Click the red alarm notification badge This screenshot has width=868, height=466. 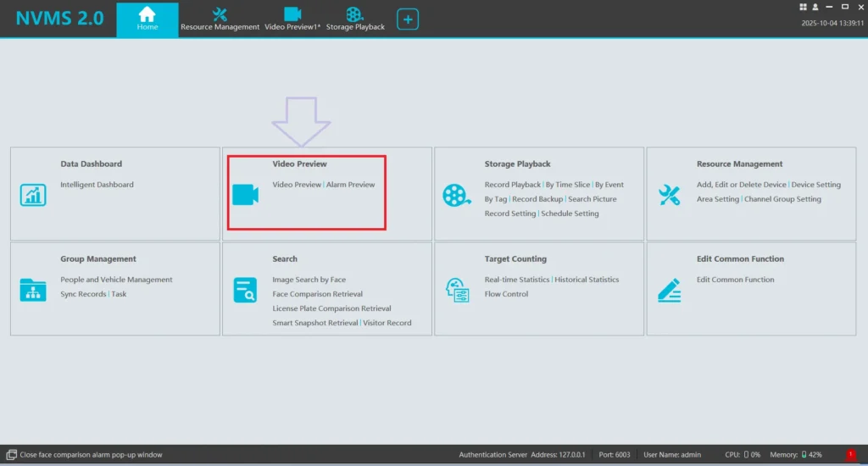(x=850, y=455)
